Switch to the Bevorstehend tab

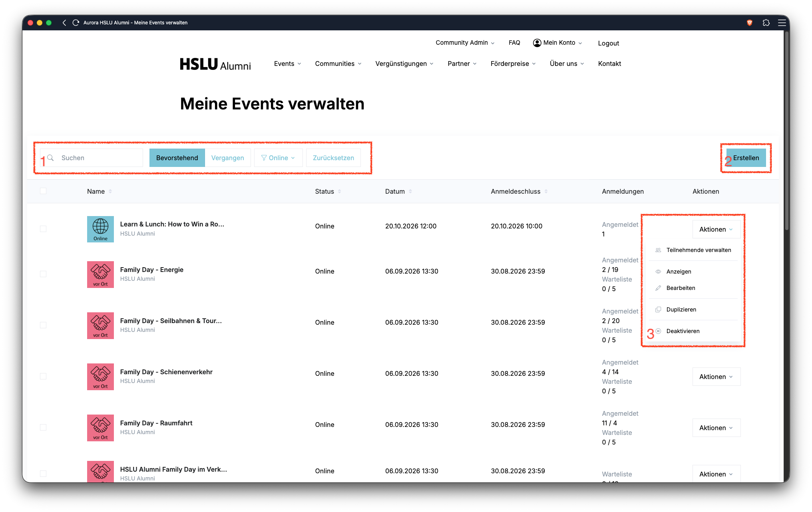coord(177,158)
